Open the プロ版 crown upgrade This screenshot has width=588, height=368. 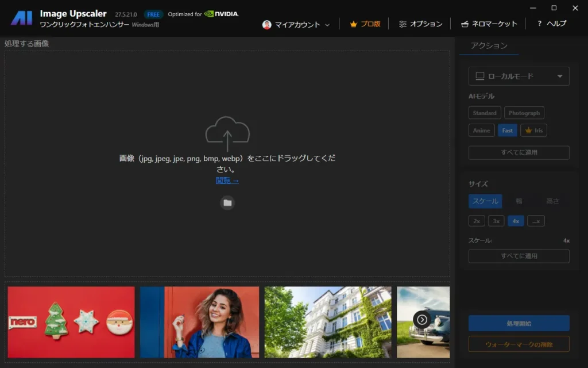[x=354, y=24]
